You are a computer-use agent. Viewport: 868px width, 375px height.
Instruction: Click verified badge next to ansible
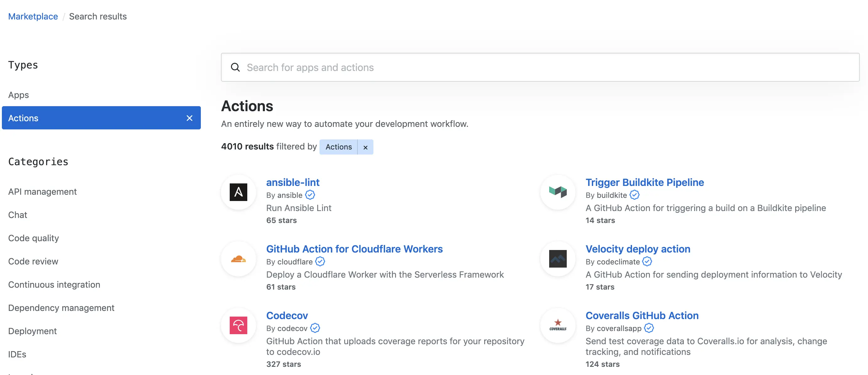pyautogui.click(x=310, y=195)
